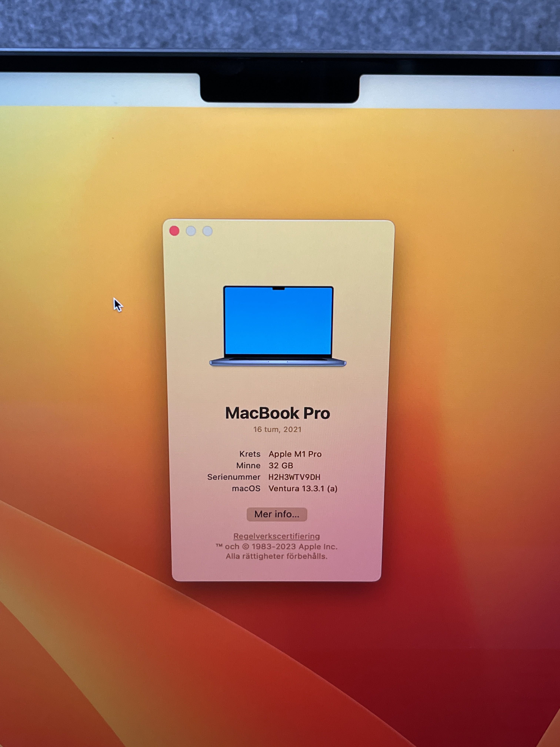Click the MacBook Pro heading text
The width and height of the screenshot is (560, 747).
click(x=277, y=413)
